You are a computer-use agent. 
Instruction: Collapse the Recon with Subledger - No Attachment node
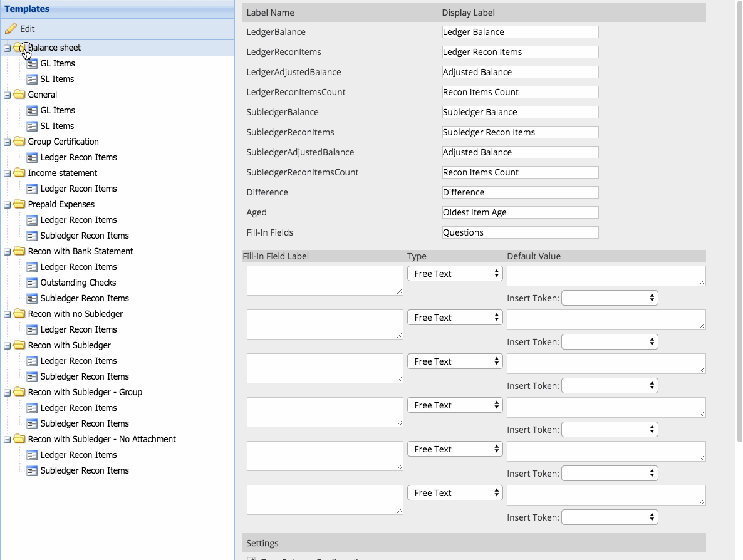coord(7,440)
